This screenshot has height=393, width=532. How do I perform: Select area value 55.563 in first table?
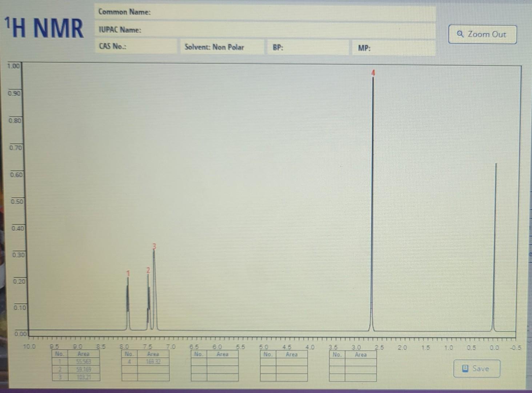coord(84,362)
